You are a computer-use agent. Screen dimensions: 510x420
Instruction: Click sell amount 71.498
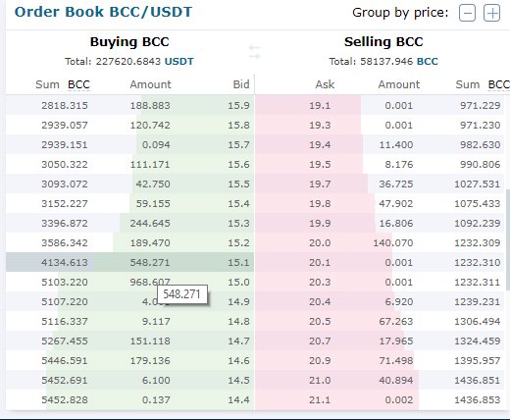tap(396, 360)
